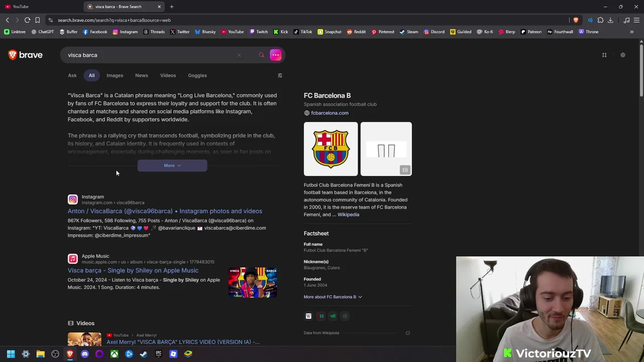644x362 pixels.
Task: Expand More about FC Barcelona B
Action: point(333,297)
